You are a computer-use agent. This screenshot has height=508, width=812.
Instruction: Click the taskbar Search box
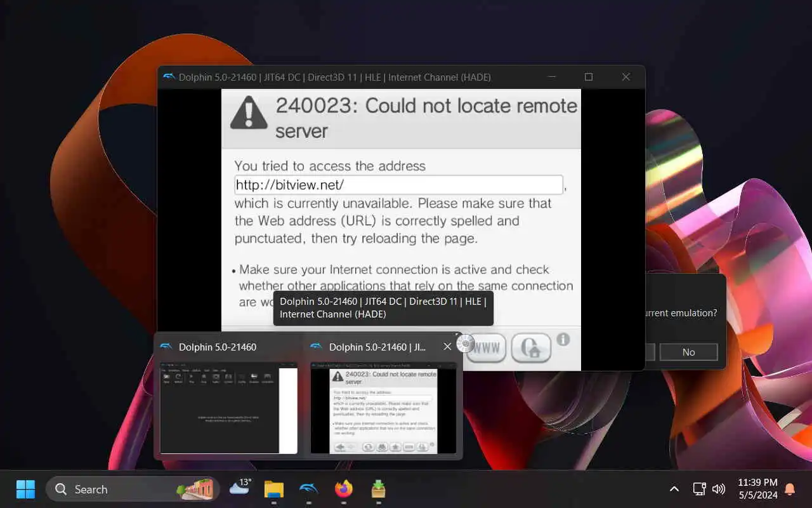133,489
